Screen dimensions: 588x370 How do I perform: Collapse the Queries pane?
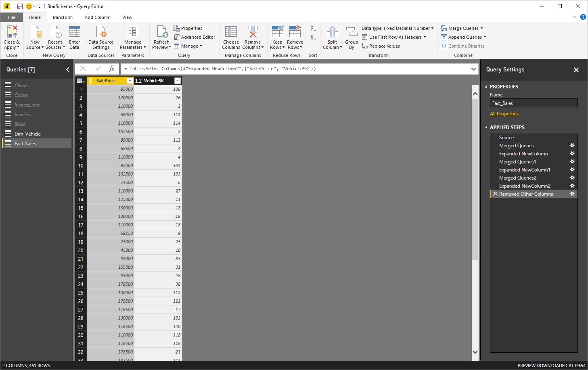pyautogui.click(x=67, y=70)
